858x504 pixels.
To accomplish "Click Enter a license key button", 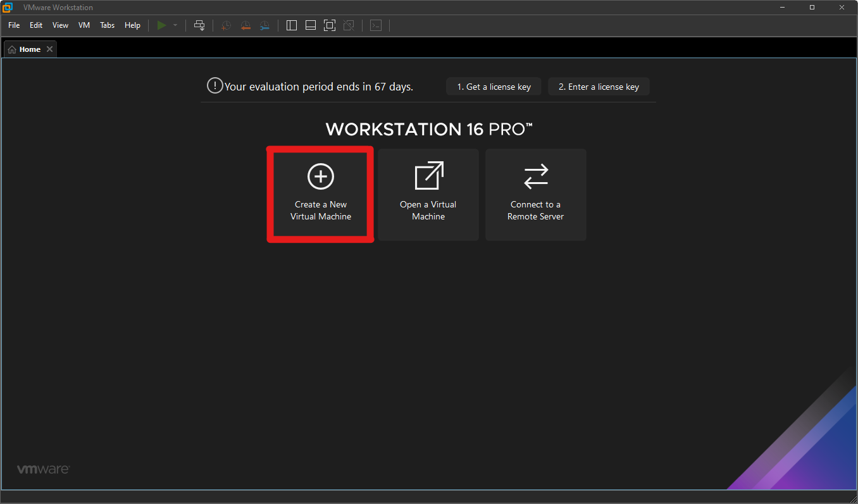I will (599, 87).
